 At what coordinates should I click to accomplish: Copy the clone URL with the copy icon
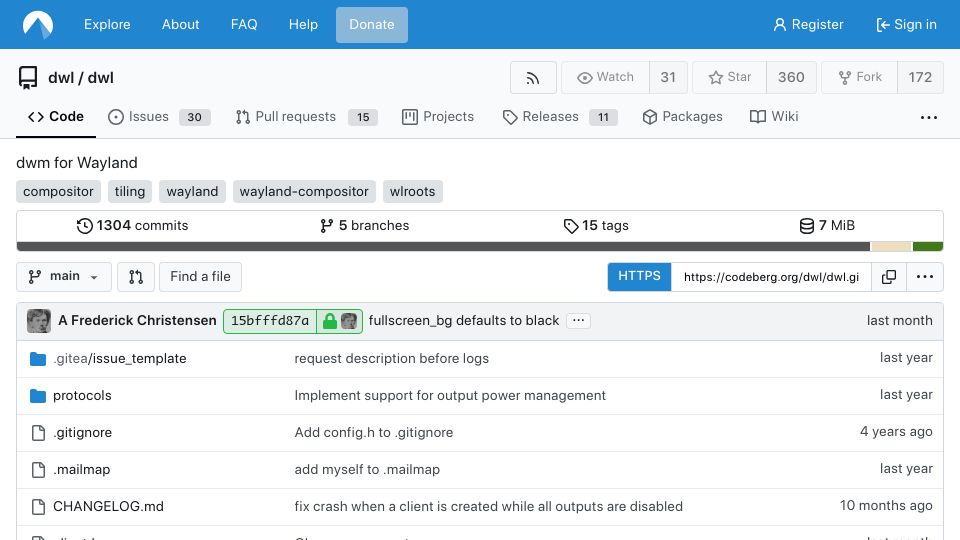point(888,277)
